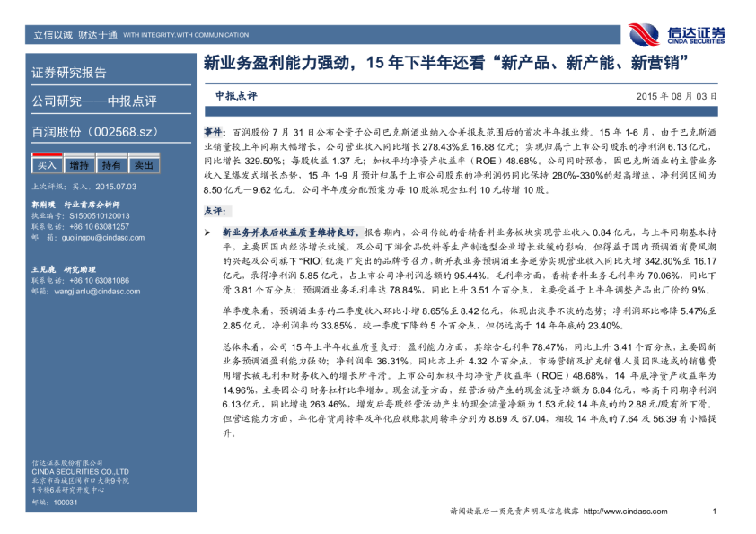Click the 公司研究——中报点评 sidebar heading
Image resolution: width=756 pixels, height=534 pixels.
(x=94, y=101)
